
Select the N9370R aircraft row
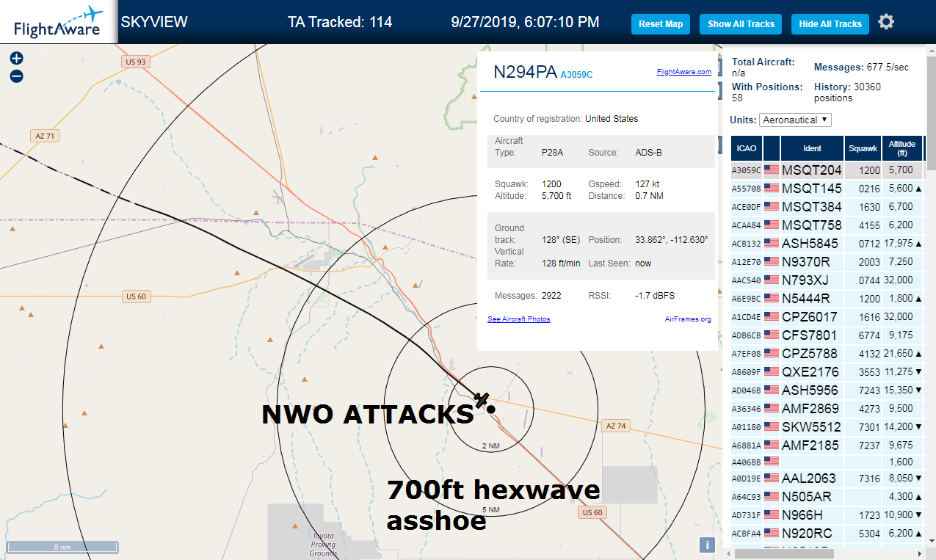click(x=827, y=261)
